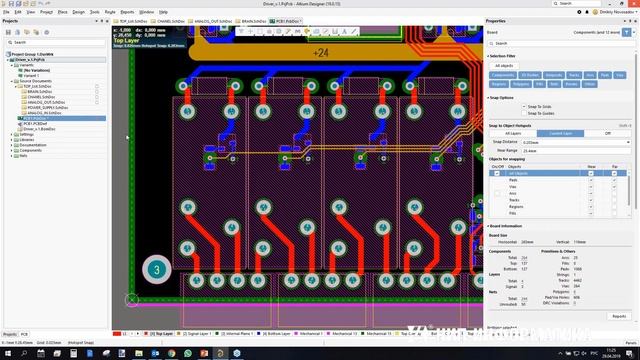Click the interactive routing icon in PCB toolbar

pyautogui.click(x=288, y=31)
